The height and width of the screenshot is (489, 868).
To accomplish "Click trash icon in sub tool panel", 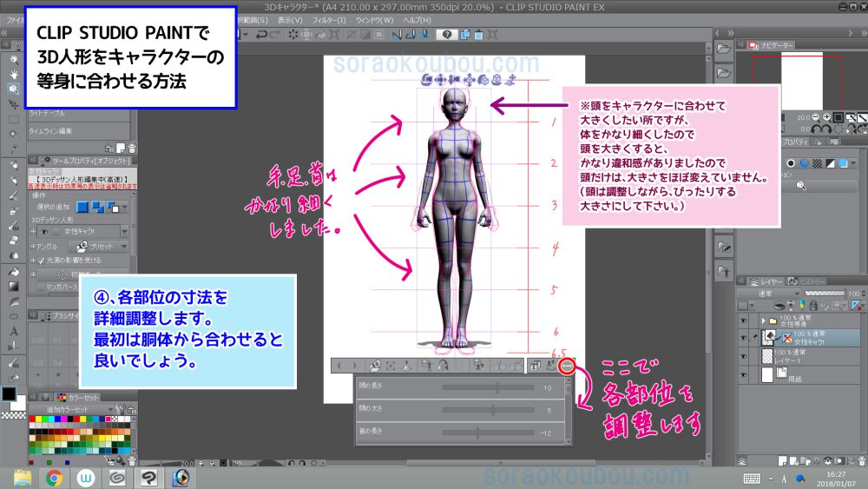I will coord(132,148).
